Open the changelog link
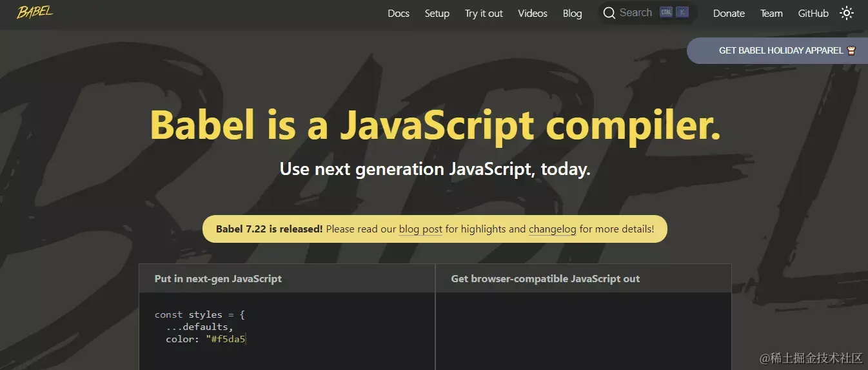Image resolution: width=868 pixels, height=370 pixels. click(x=553, y=229)
